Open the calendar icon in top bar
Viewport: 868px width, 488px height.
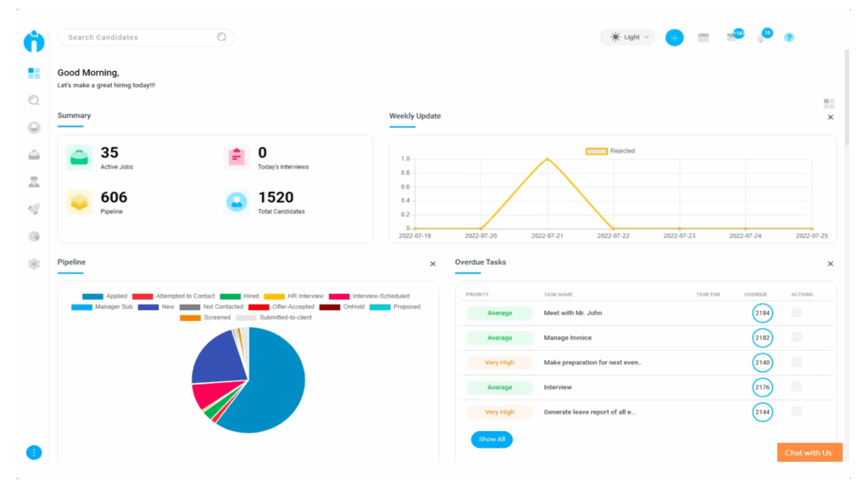pyautogui.click(x=704, y=37)
